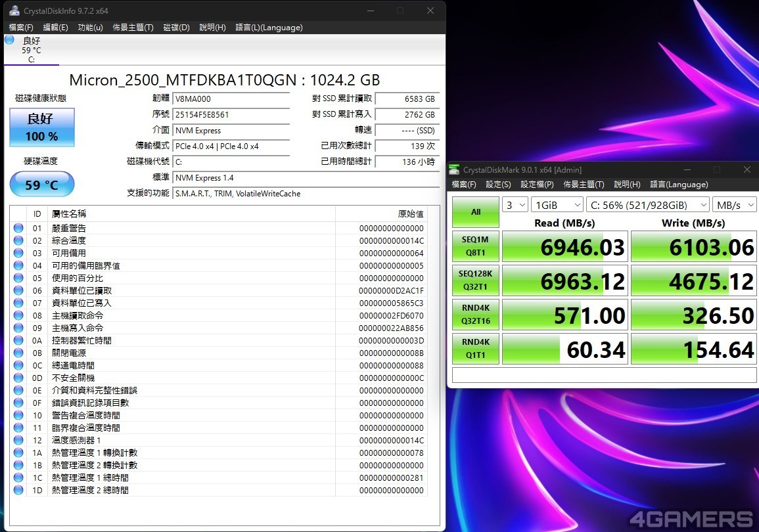Open 功能(u) menu in CrystalDiskInfo

90,28
